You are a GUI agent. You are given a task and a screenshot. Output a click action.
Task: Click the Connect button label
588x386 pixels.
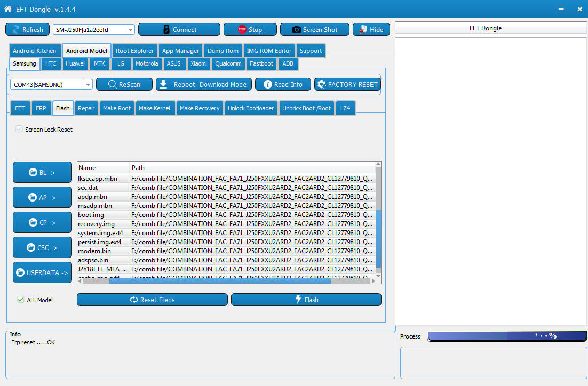pyautogui.click(x=185, y=30)
